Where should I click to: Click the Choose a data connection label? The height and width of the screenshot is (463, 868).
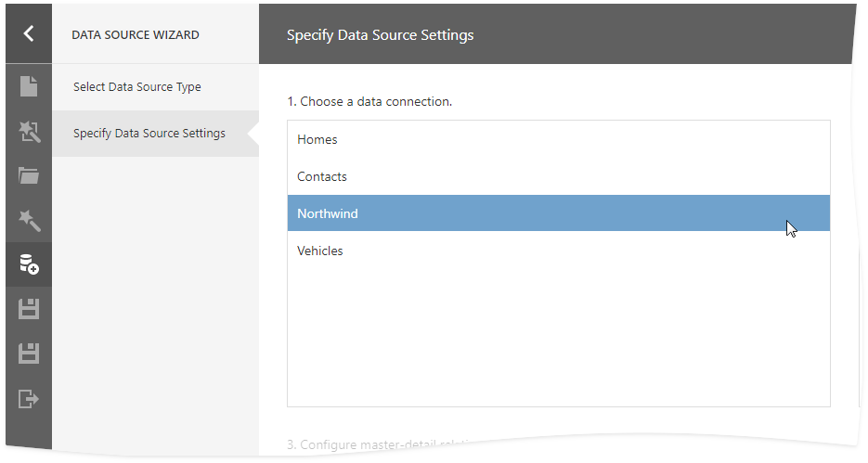tap(369, 101)
